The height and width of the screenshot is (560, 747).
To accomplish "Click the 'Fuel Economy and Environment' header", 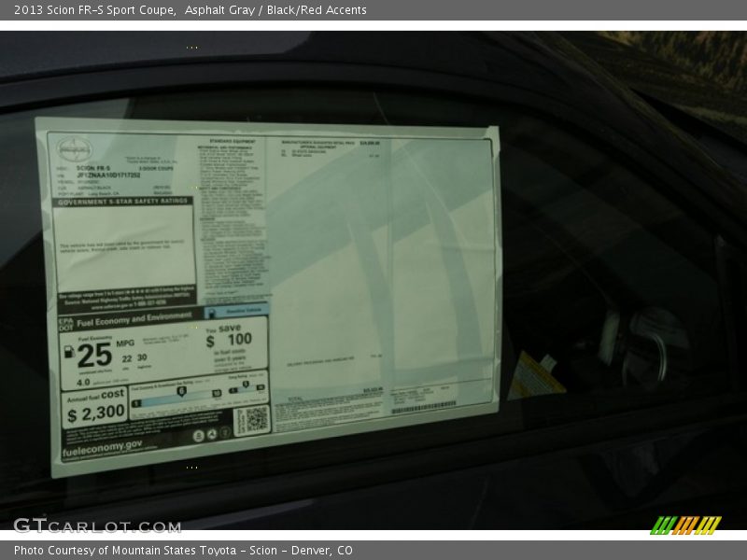I will [134, 319].
